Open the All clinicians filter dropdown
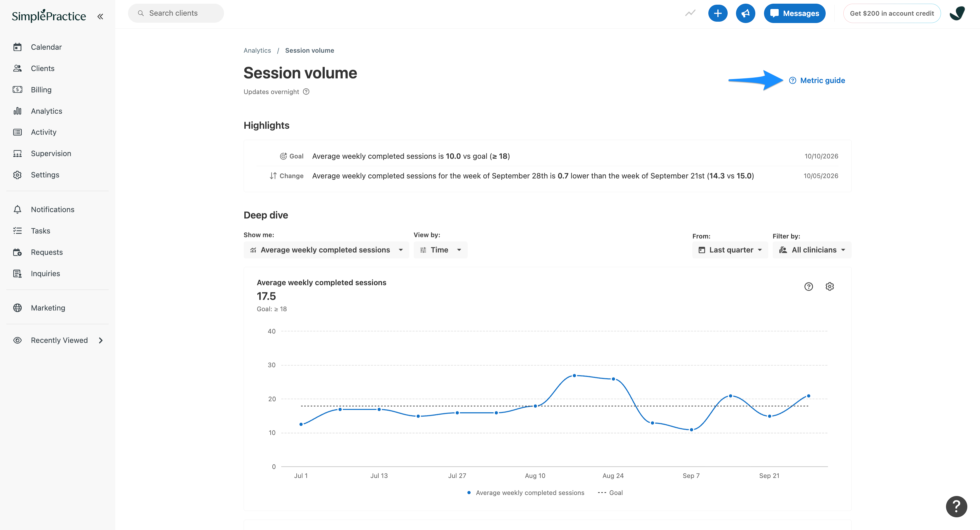 [811, 250]
